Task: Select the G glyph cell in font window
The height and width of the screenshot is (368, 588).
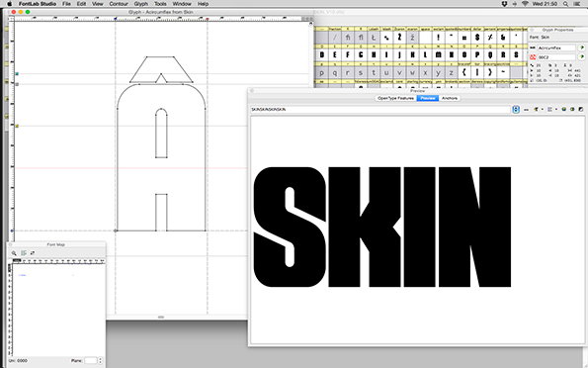Action: point(361,54)
